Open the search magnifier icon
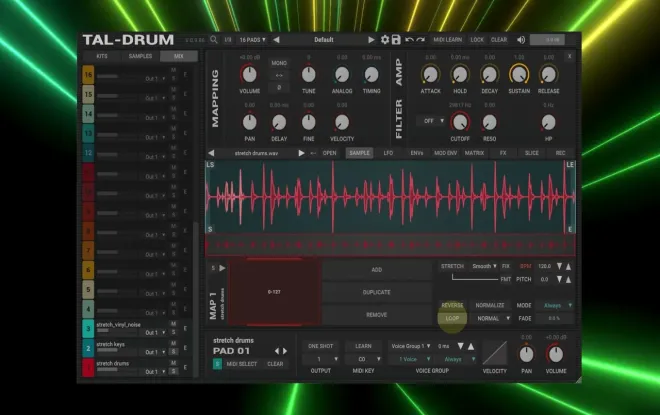The width and height of the screenshot is (660, 415). pyautogui.click(x=214, y=40)
